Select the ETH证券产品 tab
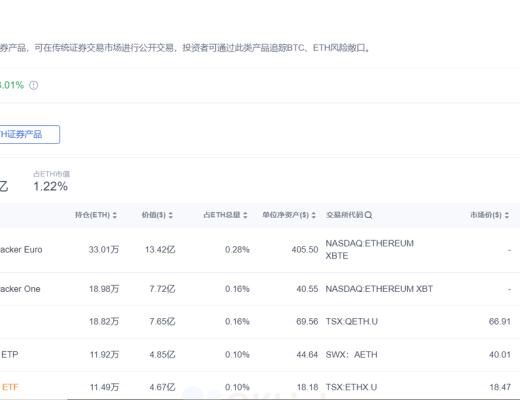520x400 pixels. [29, 134]
